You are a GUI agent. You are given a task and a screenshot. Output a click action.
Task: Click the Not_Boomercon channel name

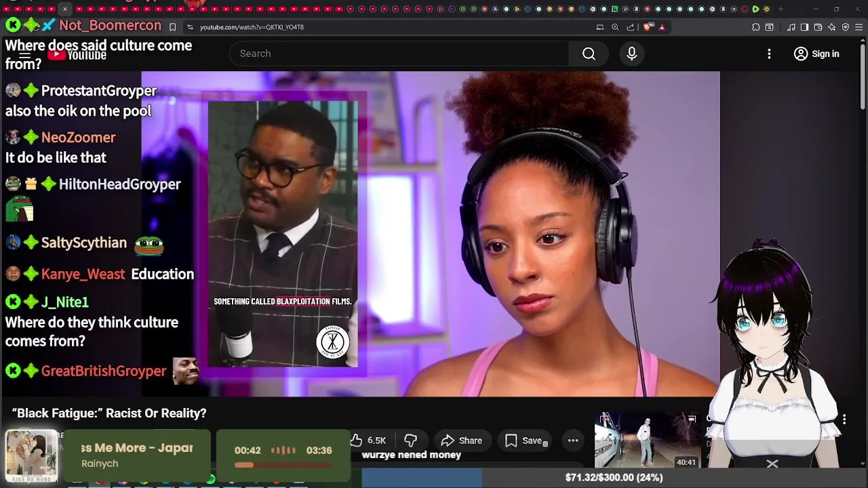pyautogui.click(x=110, y=26)
